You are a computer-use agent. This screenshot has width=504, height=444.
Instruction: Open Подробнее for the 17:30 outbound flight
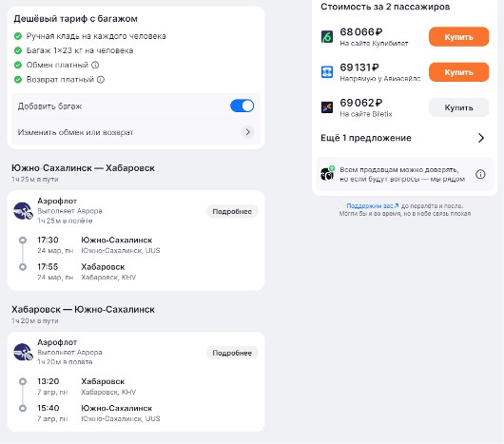pyautogui.click(x=232, y=211)
